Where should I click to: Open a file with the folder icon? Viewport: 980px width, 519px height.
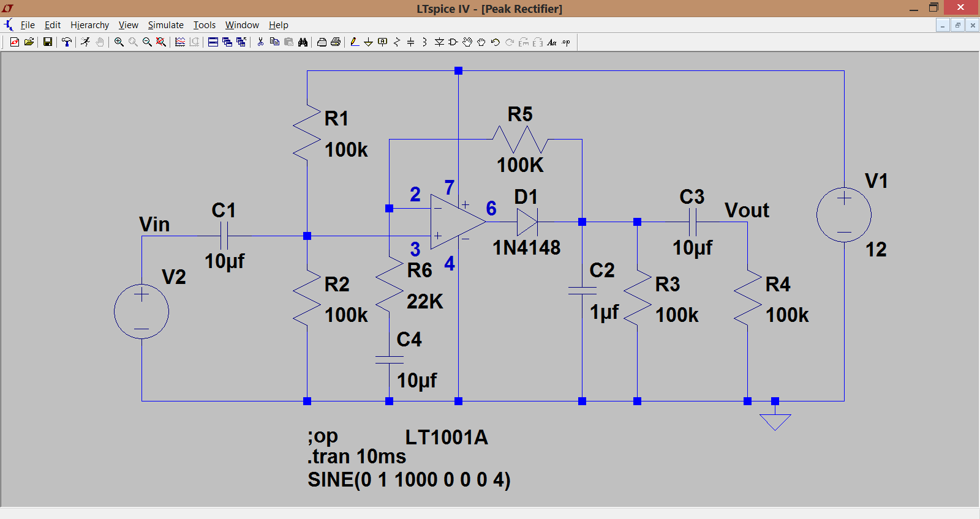pyautogui.click(x=29, y=42)
